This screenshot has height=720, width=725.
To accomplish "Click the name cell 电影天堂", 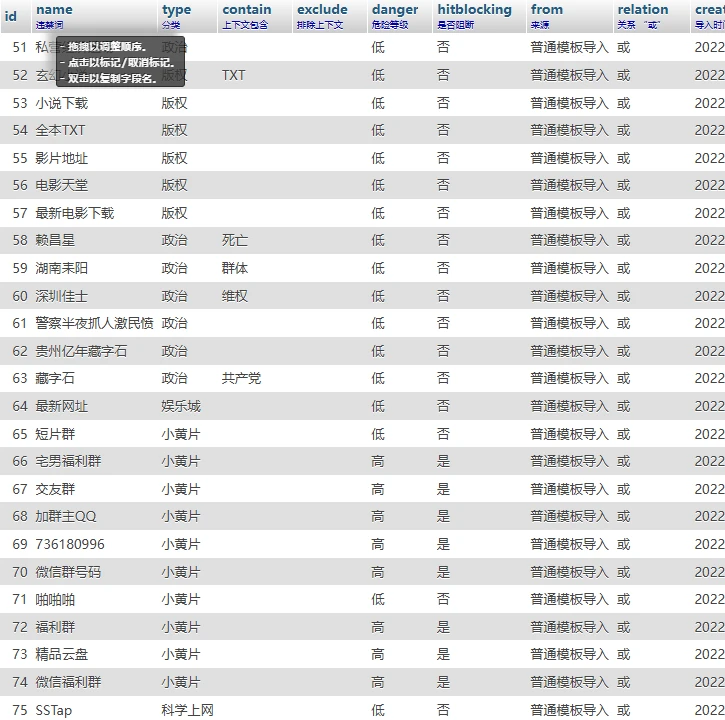I will [x=62, y=185].
